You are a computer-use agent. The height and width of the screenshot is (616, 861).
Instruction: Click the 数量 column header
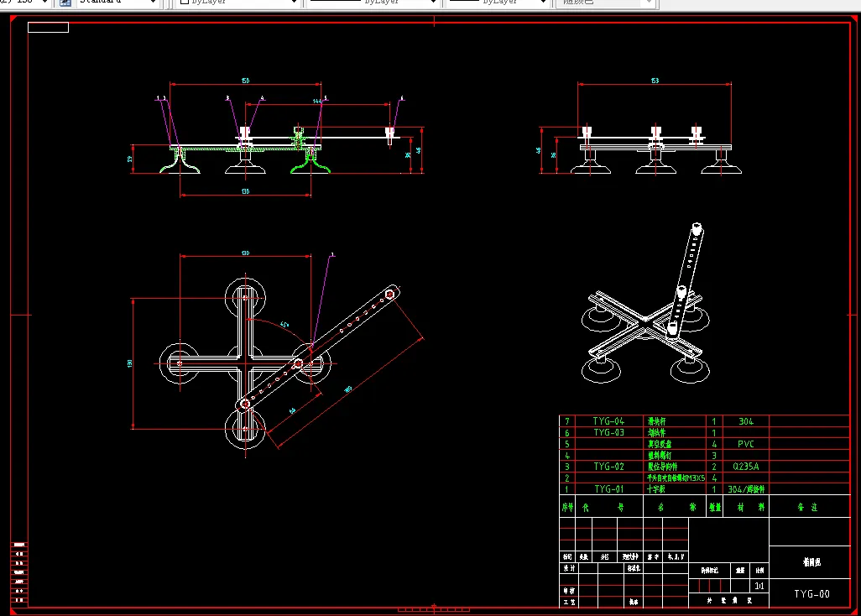coord(715,507)
